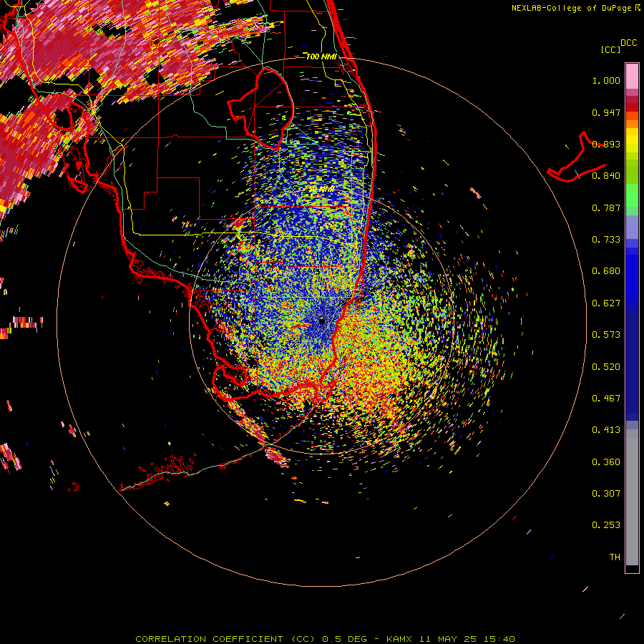Click the 0.627 scale value

pyautogui.click(x=606, y=303)
